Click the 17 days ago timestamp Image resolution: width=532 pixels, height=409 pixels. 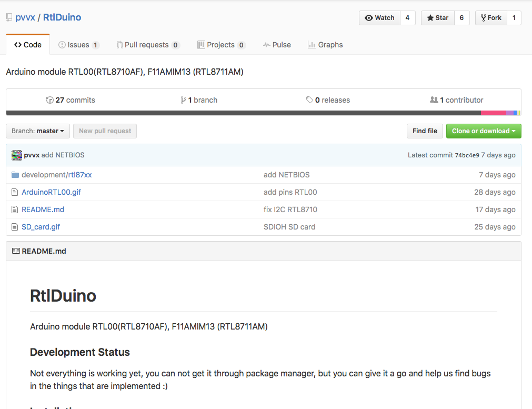coord(495,210)
